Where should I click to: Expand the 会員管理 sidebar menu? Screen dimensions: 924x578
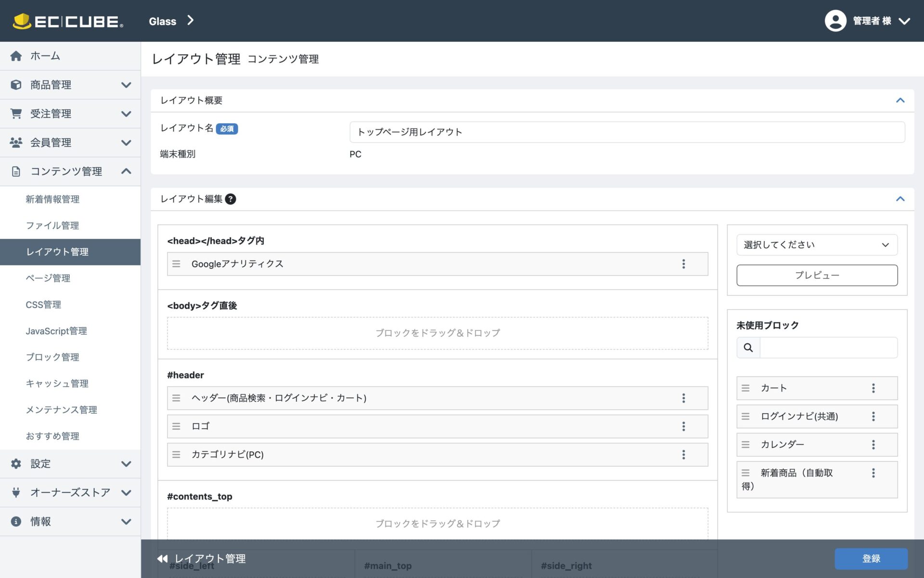(70, 143)
